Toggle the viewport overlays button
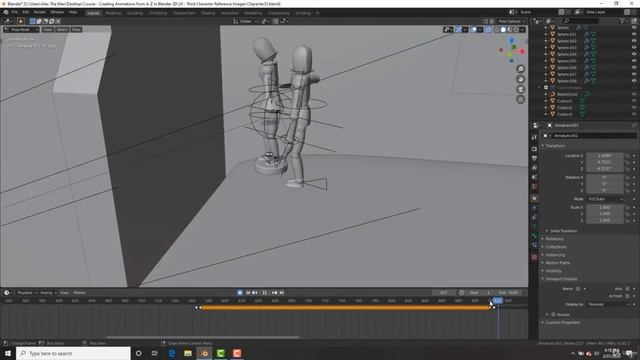Screen dimensions: 640x360 (473, 29)
